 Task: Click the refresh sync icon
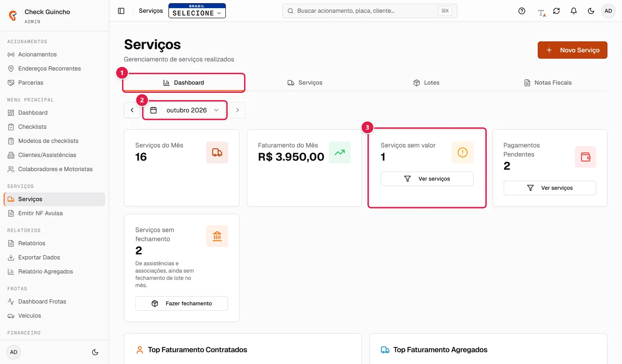pyautogui.click(x=556, y=11)
